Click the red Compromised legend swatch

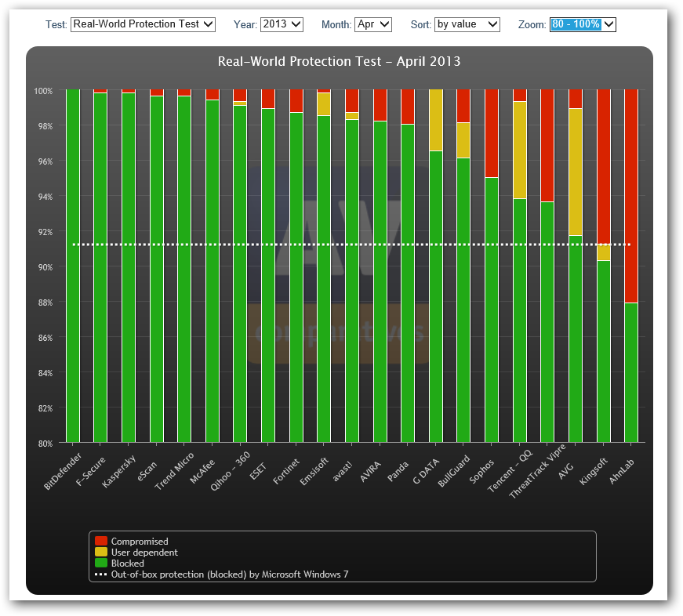[x=101, y=542]
